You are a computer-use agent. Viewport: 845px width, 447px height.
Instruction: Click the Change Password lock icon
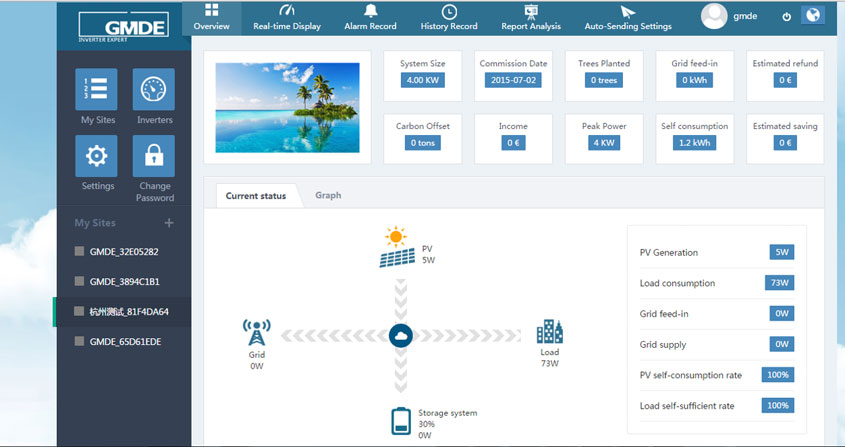154,156
